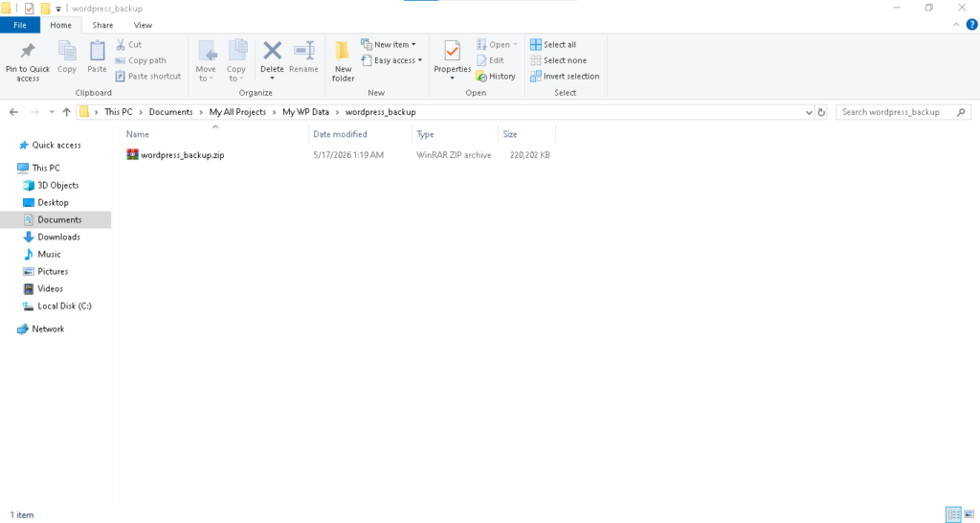Switch to the Home ribbon tab
The height and width of the screenshot is (523, 980).
(x=60, y=25)
